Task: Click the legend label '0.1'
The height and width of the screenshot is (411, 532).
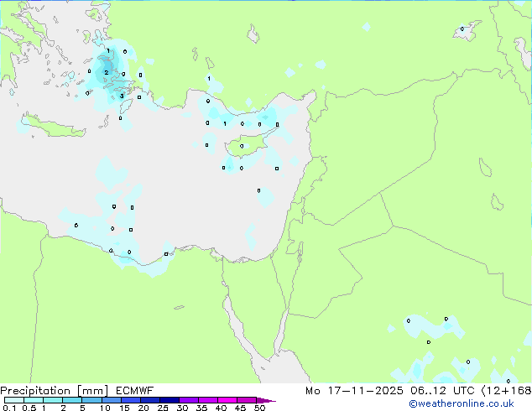Action: [x=9, y=408]
